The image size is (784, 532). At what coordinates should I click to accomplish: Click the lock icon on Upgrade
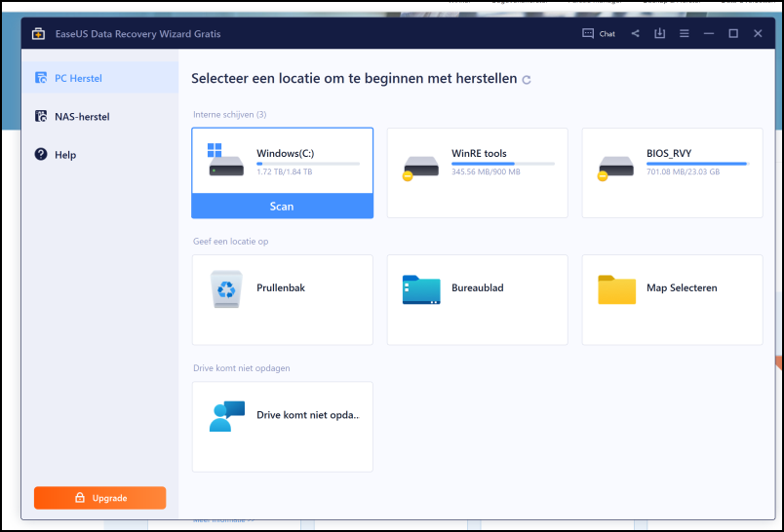coord(80,497)
